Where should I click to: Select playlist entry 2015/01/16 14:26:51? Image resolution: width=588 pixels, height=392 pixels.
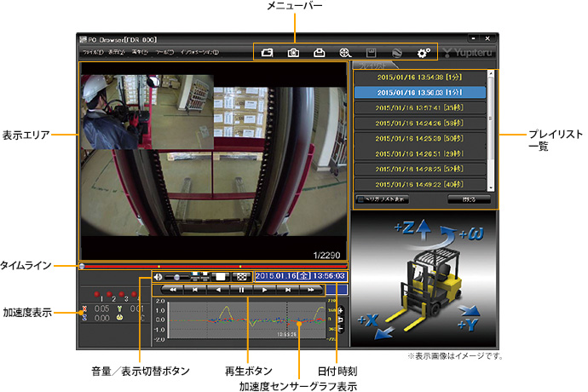(x=419, y=153)
